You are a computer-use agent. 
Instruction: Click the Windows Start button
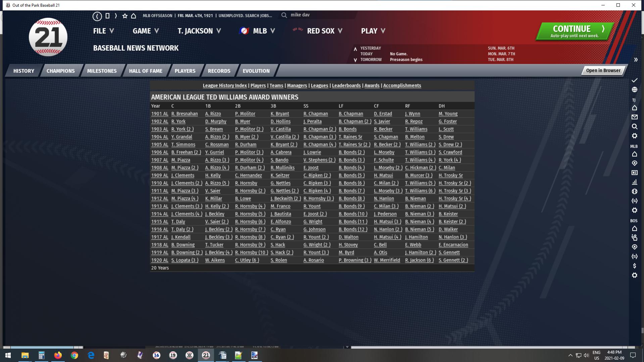(x=8, y=355)
